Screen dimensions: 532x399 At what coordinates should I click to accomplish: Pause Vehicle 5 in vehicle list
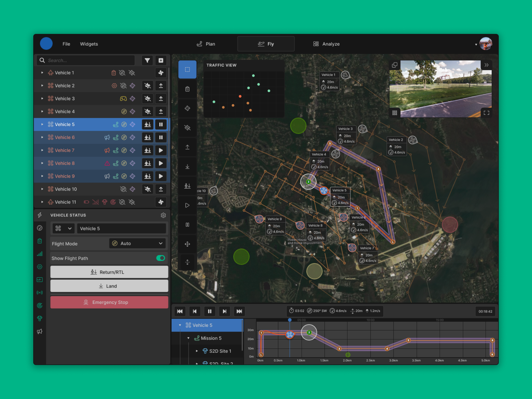click(161, 124)
